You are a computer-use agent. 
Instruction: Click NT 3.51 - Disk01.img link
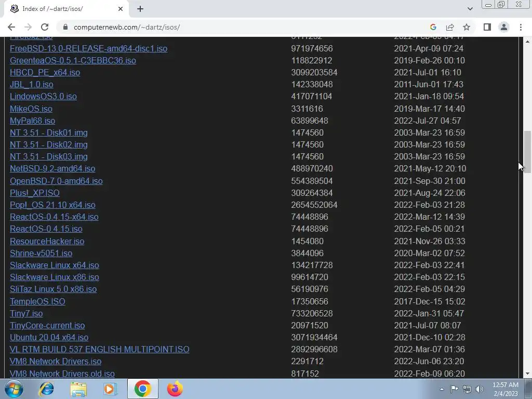(x=48, y=132)
